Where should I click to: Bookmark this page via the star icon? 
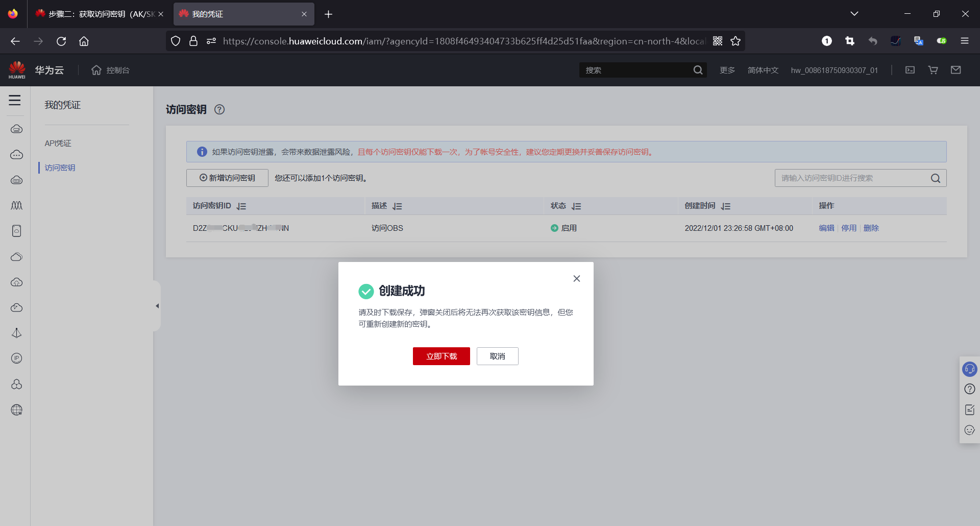[x=736, y=41]
